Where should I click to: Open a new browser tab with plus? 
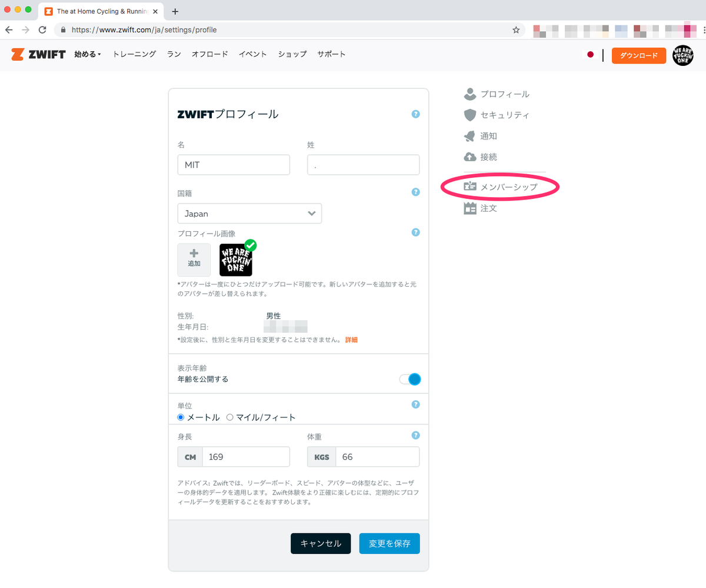pos(175,11)
